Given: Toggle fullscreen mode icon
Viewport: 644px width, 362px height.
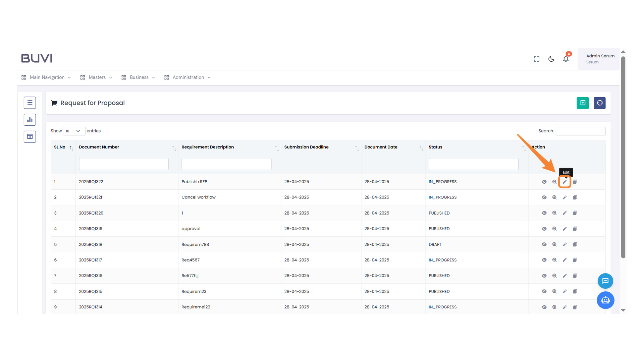Looking at the screenshot, I should pyautogui.click(x=537, y=59).
